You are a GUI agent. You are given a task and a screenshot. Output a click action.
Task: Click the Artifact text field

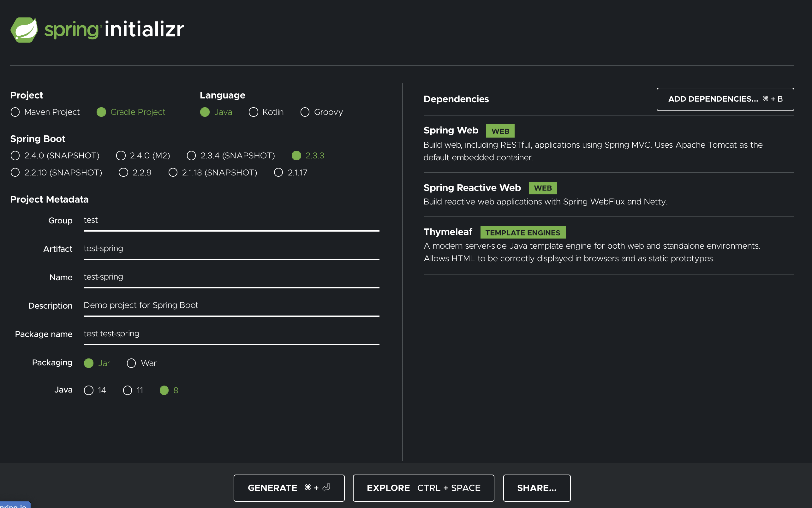(x=231, y=249)
